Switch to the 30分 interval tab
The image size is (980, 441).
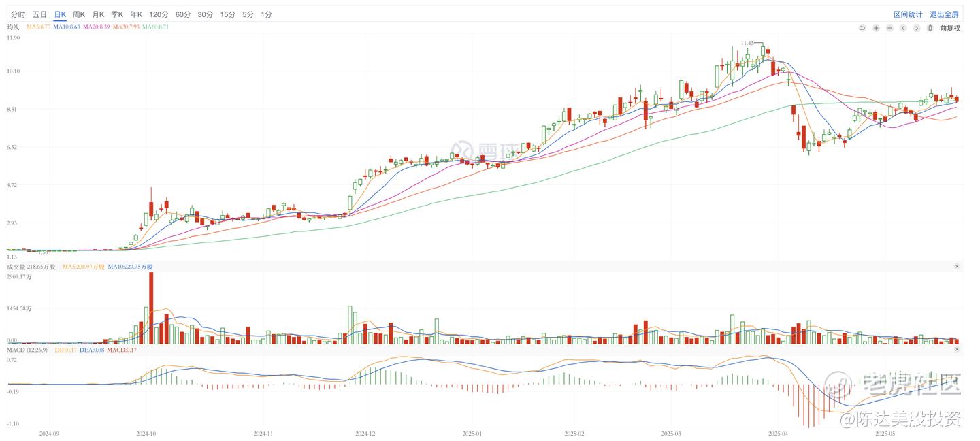(x=206, y=14)
